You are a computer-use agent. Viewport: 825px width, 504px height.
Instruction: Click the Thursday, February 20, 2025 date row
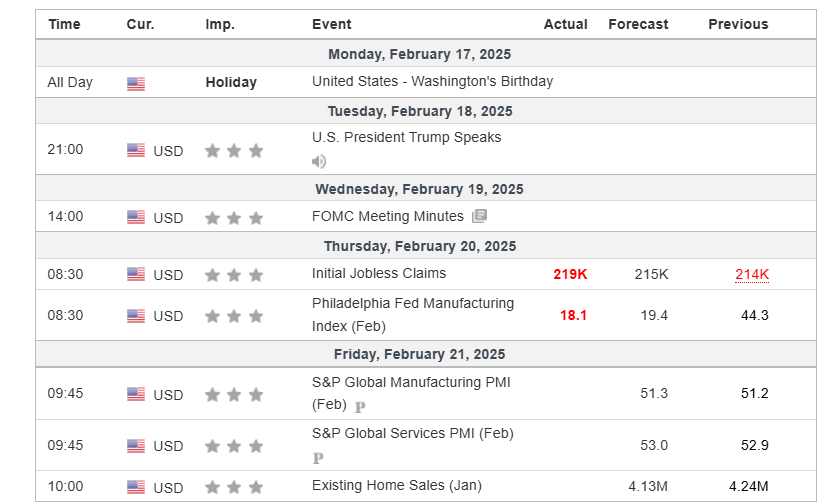(x=426, y=246)
